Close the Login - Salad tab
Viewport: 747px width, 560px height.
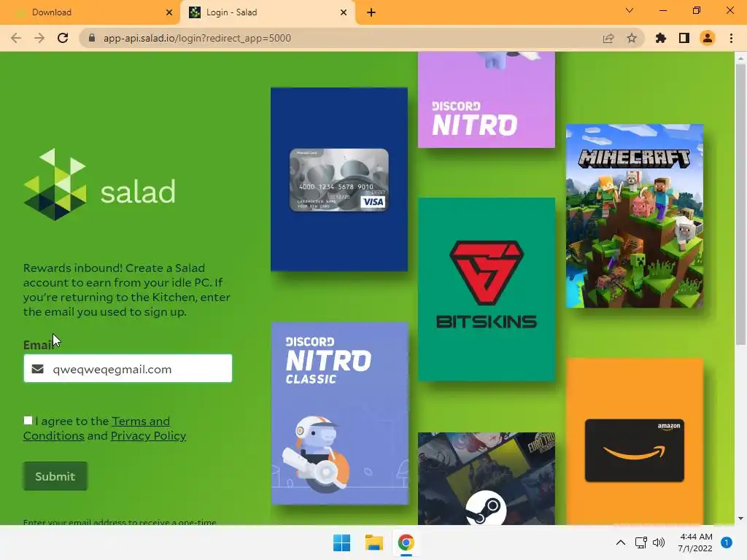[344, 12]
